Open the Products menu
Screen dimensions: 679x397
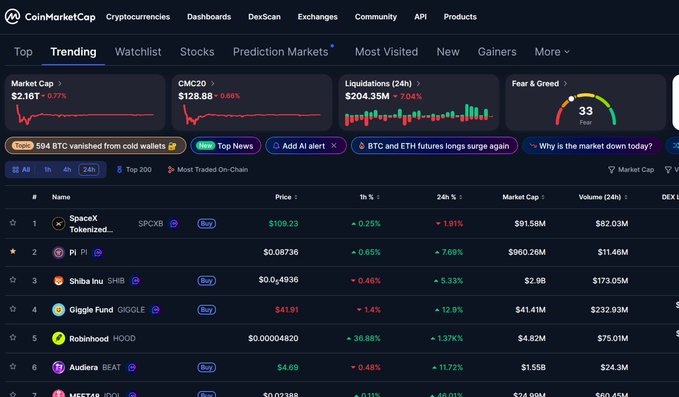[460, 17]
